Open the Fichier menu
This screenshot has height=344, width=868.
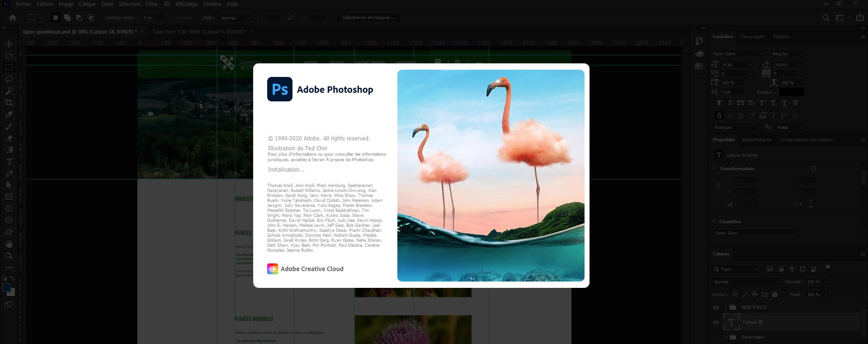[24, 4]
